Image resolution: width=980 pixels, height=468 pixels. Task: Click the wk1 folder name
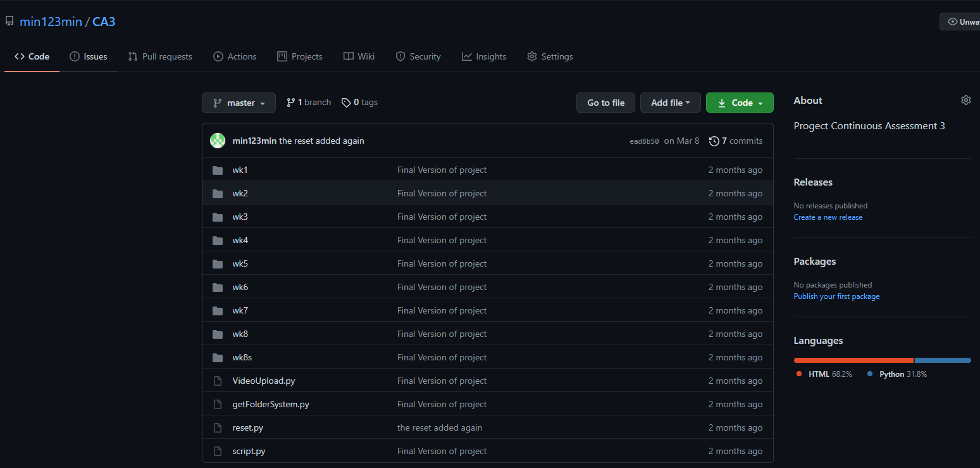(240, 170)
